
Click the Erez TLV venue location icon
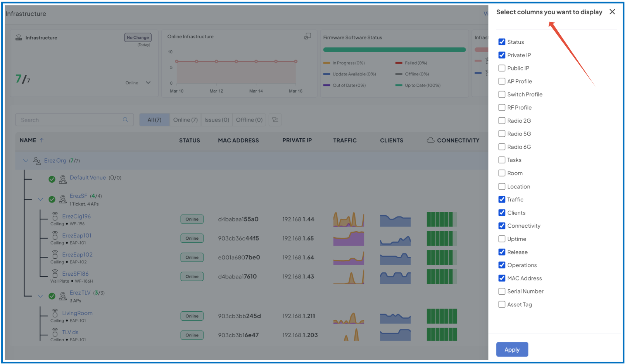tap(62, 296)
